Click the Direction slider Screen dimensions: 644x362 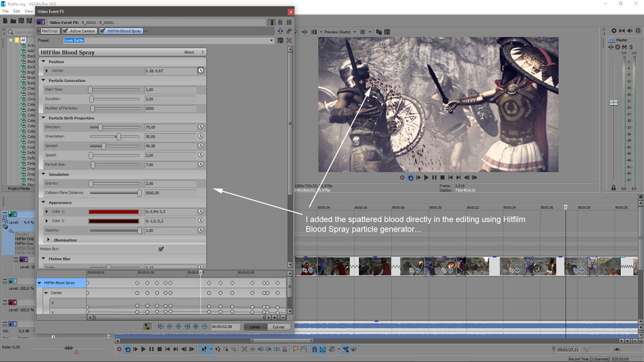click(x=115, y=127)
